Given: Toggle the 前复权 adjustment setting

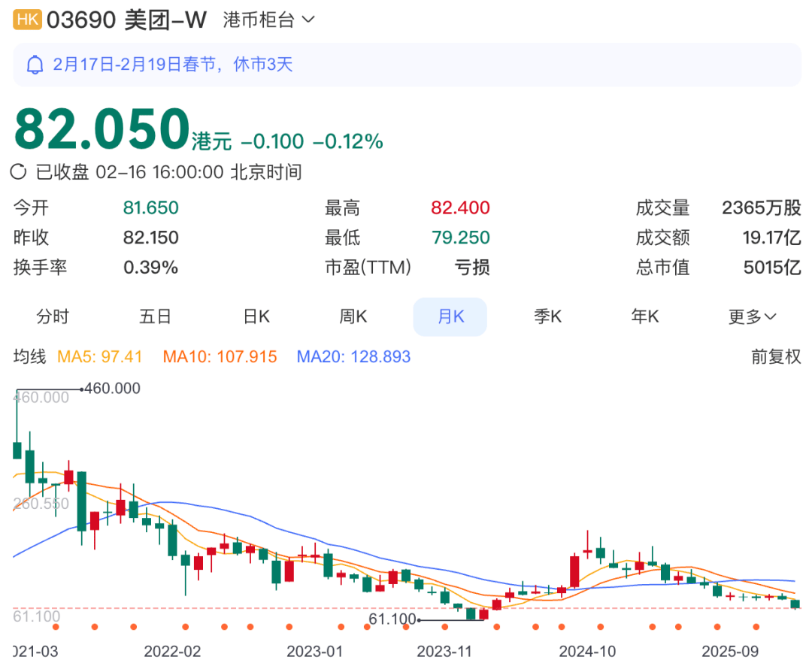Looking at the screenshot, I should click(x=776, y=356).
